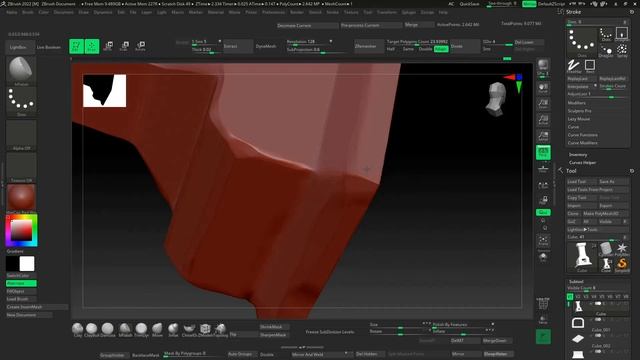Select the Move gizmo icon in top shelf
The image size is (640, 360).
(109, 46)
